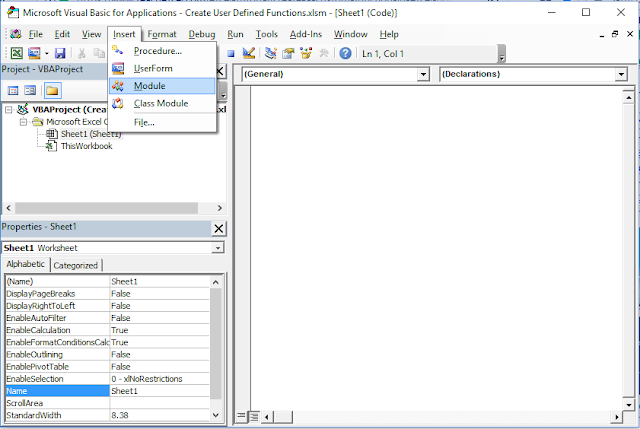The image size is (640, 429).
Task: Click the Procedure View button at bottom-left
Action: pyautogui.click(x=241, y=416)
